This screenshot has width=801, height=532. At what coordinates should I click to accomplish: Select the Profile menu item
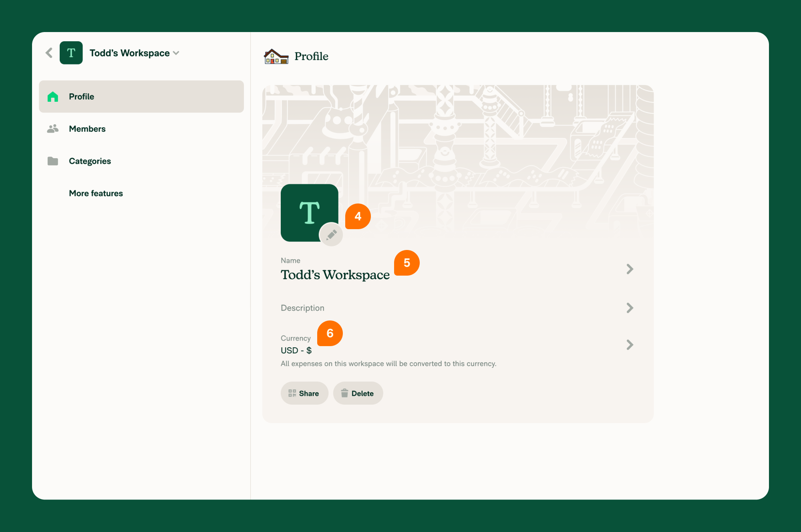pyautogui.click(x=141, y=97)
